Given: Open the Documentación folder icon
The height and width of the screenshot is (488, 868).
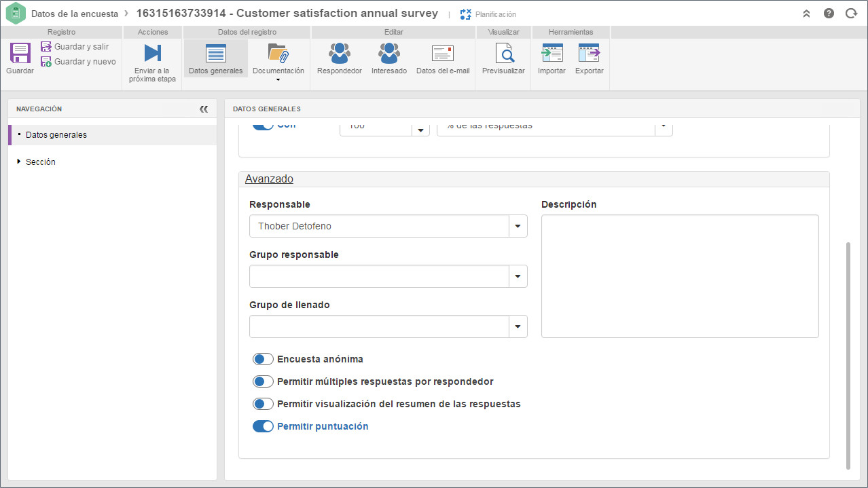Looking at the screenshot, I should pos(278,53).
